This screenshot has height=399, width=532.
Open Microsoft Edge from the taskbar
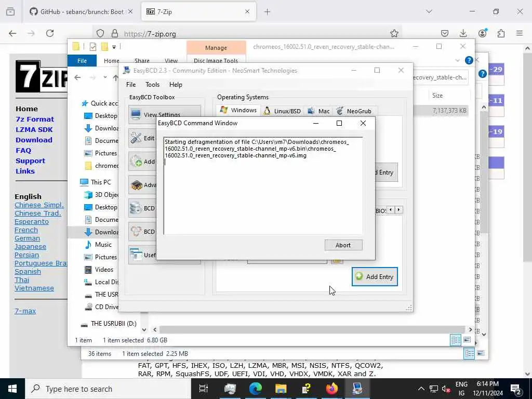(x=256, y=389)
